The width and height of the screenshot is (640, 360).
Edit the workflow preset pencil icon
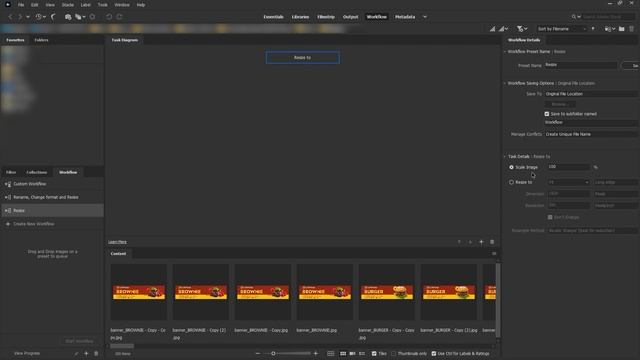[76, 353]
